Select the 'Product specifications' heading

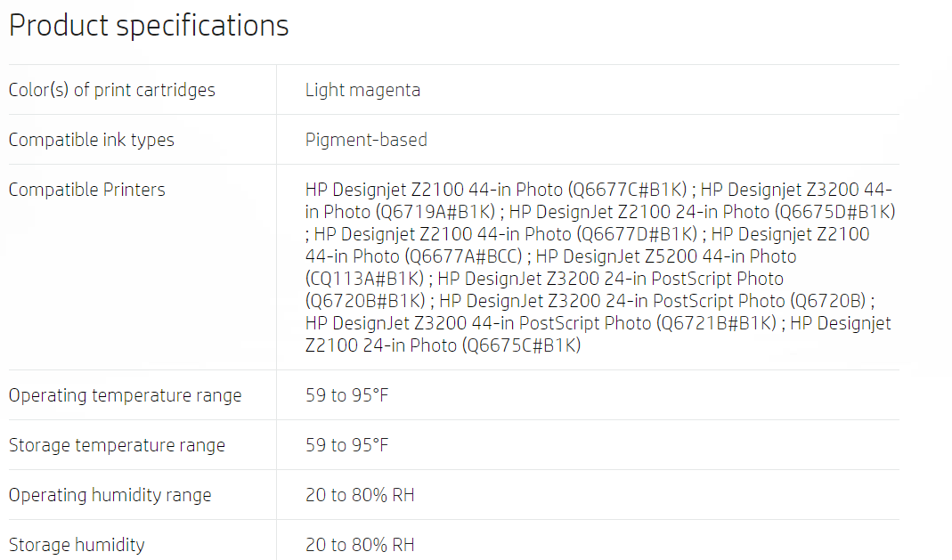[x=149, y=26]
